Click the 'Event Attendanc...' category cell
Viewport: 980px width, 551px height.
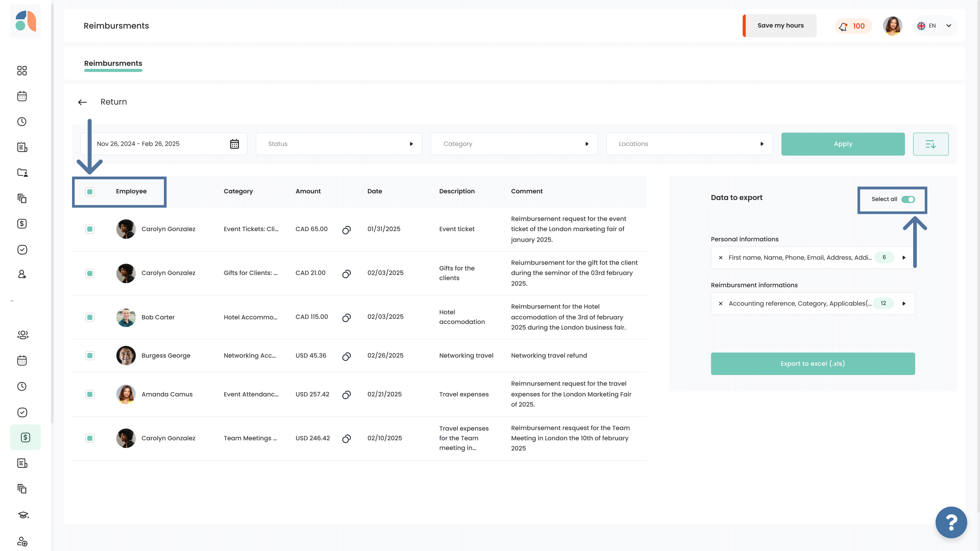pyautogui.click(x=251, y=394)
